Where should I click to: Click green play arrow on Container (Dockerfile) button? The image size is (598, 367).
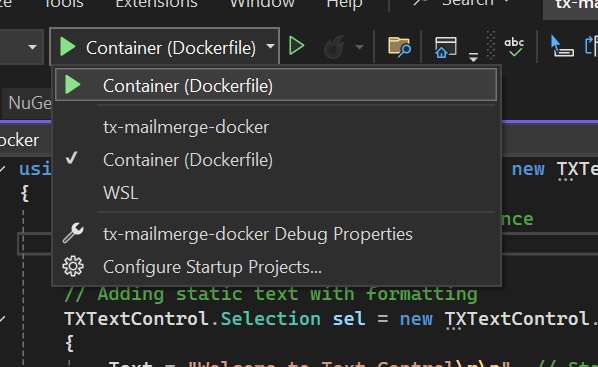[68, 47]
